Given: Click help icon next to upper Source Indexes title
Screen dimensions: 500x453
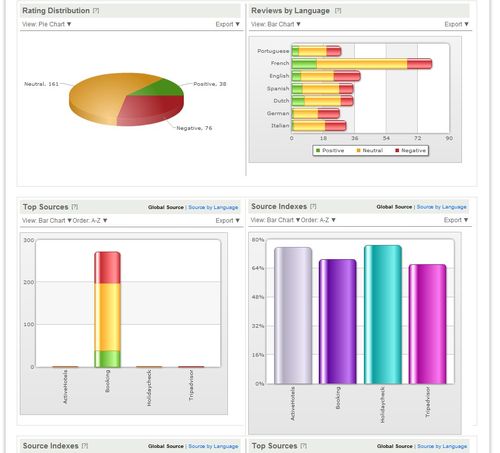Looking at the screenshot, I should tap(313, 207).
